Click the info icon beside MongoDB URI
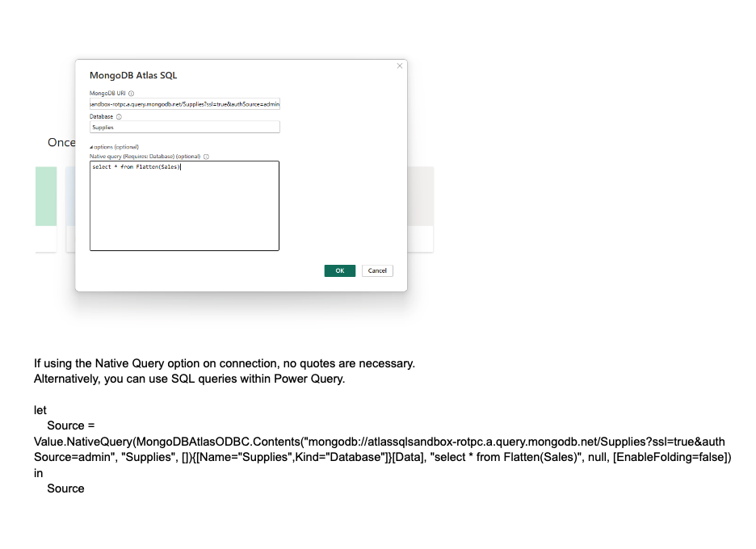756x549 pixels. click(131, 94)
